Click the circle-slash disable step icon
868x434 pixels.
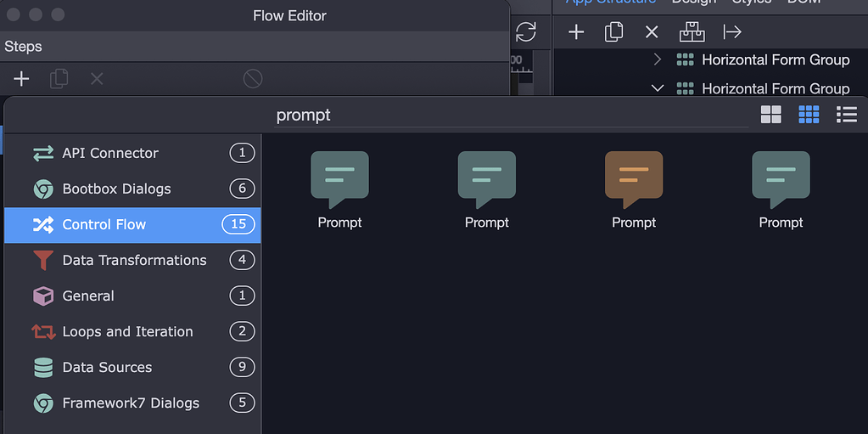pyautogui.click(x=253, y=79)
